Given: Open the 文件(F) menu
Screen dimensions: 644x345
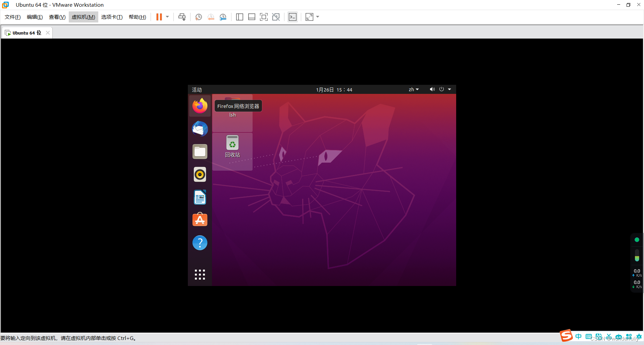Looking at the screenshot, I should point(13,17).
